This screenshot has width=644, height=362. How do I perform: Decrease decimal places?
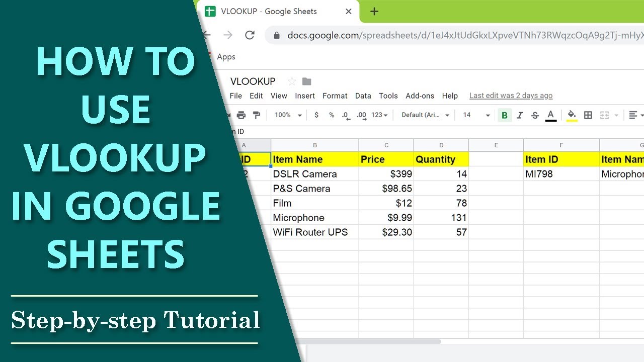(346, 115)
